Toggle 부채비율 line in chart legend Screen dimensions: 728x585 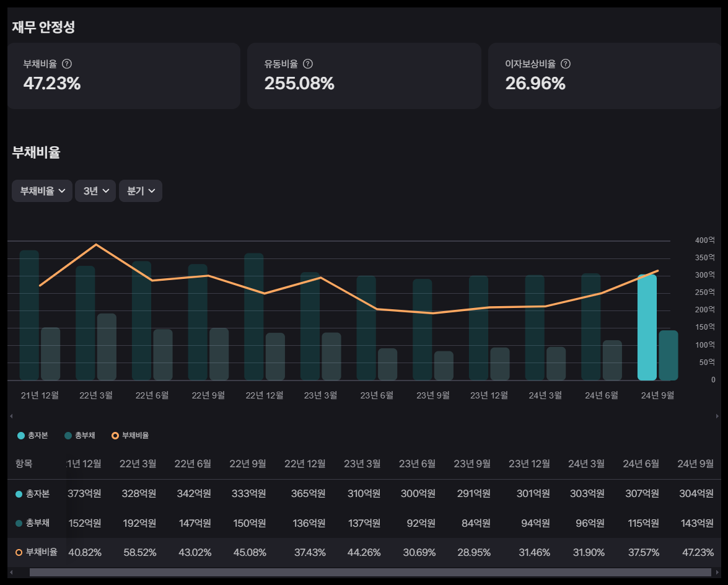[x=131, y=436]
